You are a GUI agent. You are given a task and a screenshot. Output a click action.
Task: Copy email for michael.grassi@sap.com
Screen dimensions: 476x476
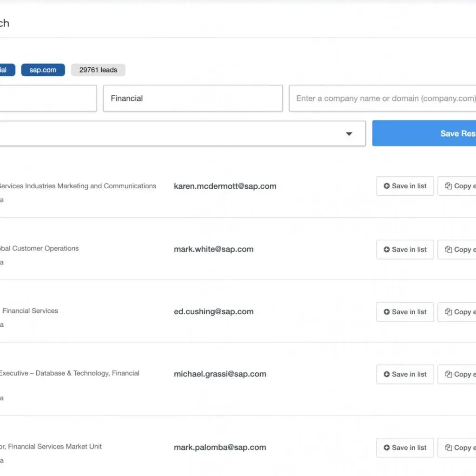pyautogui.click(x=457, y=374)
